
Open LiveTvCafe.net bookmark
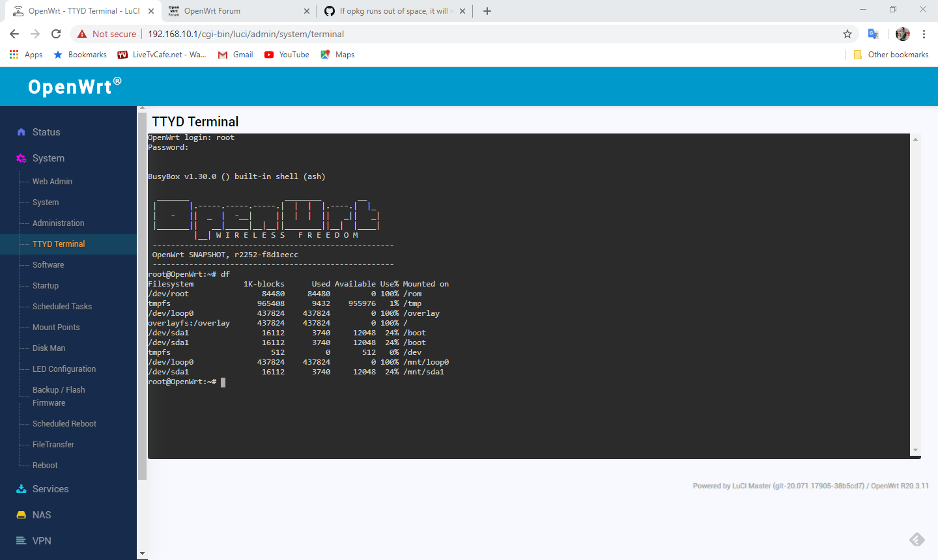(162, 55)
